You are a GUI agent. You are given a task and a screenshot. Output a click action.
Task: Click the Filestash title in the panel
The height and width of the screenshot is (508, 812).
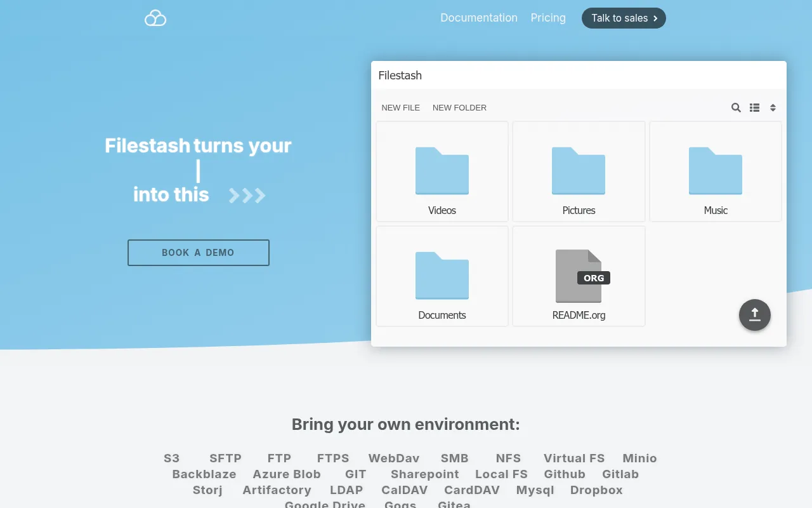tap(400, 76)
